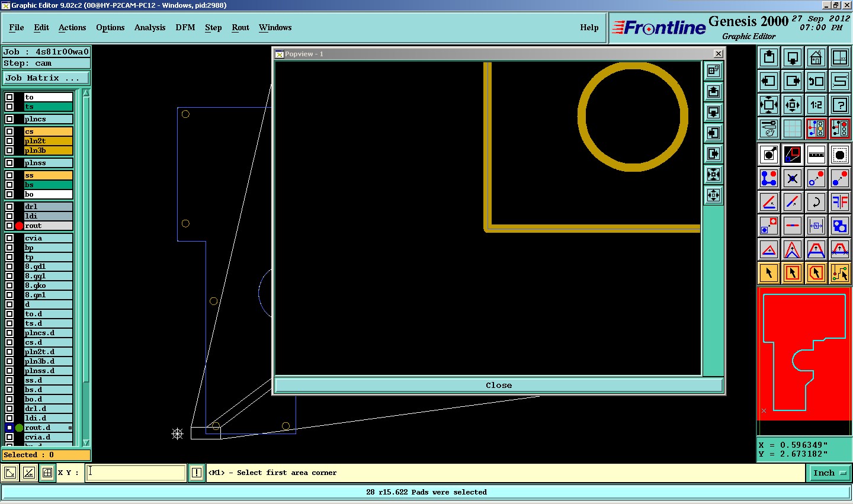This screenshot has width=853, height=504.
Task: Click the dashed-border circle pad icon
Action: click(x=840, y=155)
